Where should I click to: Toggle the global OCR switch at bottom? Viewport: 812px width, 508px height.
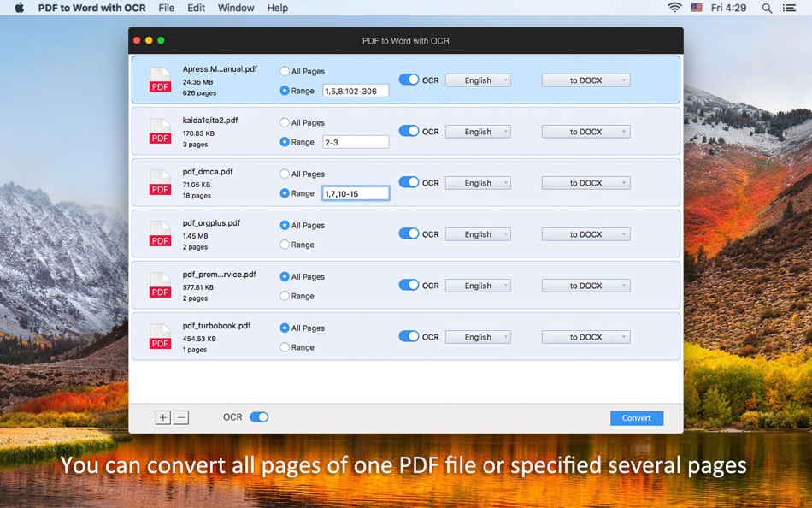(259, 417)
